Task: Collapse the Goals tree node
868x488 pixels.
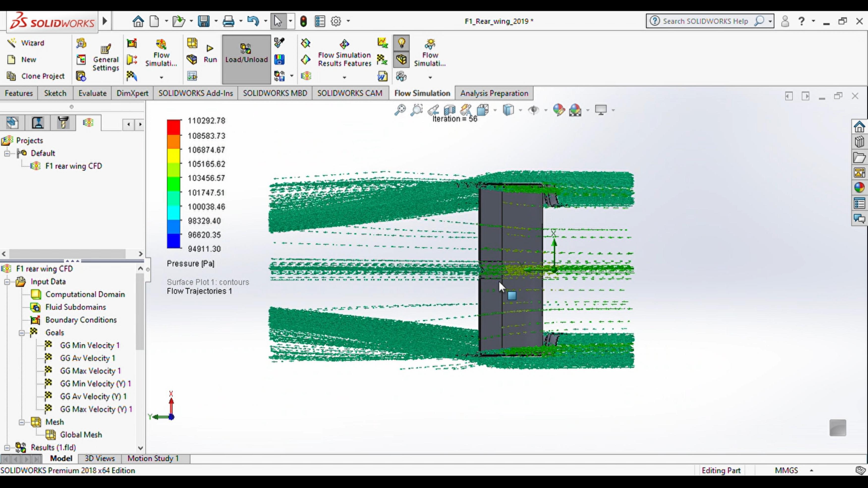Action: click(x=22, y=333)
